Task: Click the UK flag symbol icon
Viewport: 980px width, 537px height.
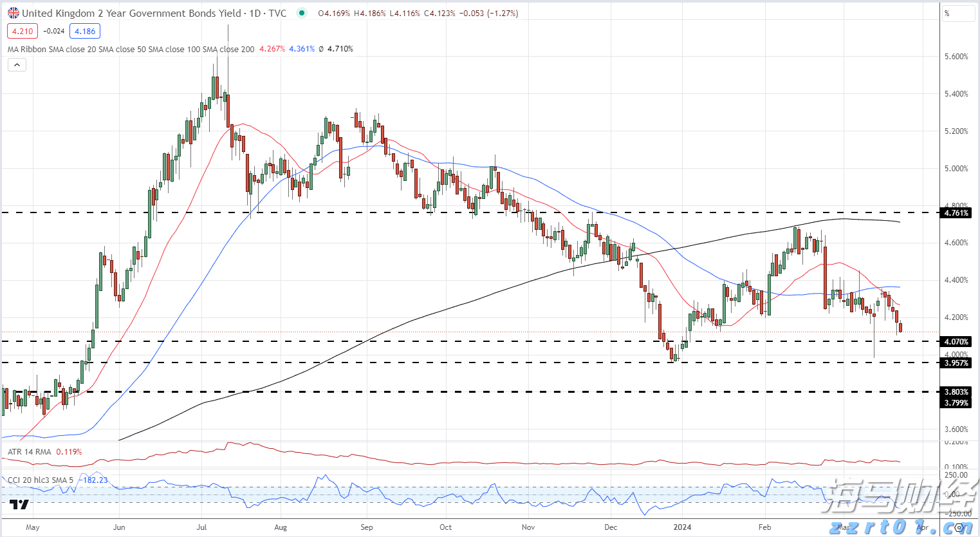Action: 13,13
